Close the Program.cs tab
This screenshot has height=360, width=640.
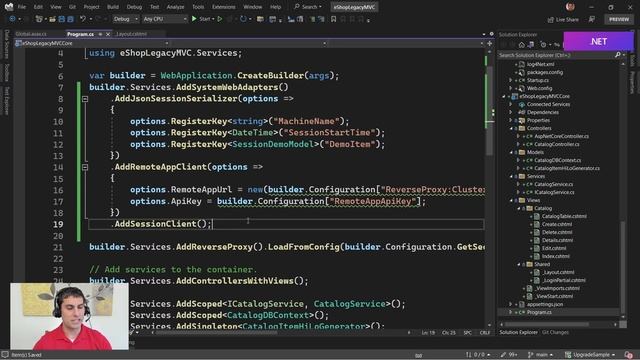pyautogui.click(x=108, y=34)
